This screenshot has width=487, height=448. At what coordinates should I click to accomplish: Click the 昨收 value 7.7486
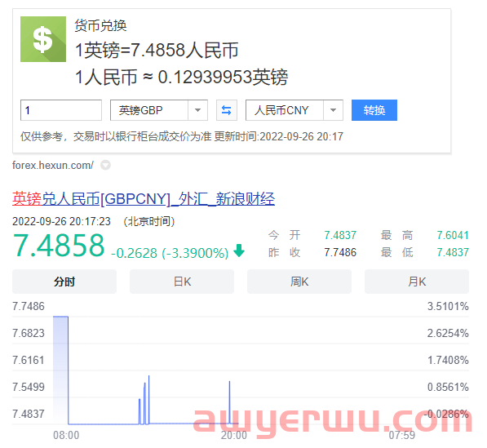tap(340, 252)
